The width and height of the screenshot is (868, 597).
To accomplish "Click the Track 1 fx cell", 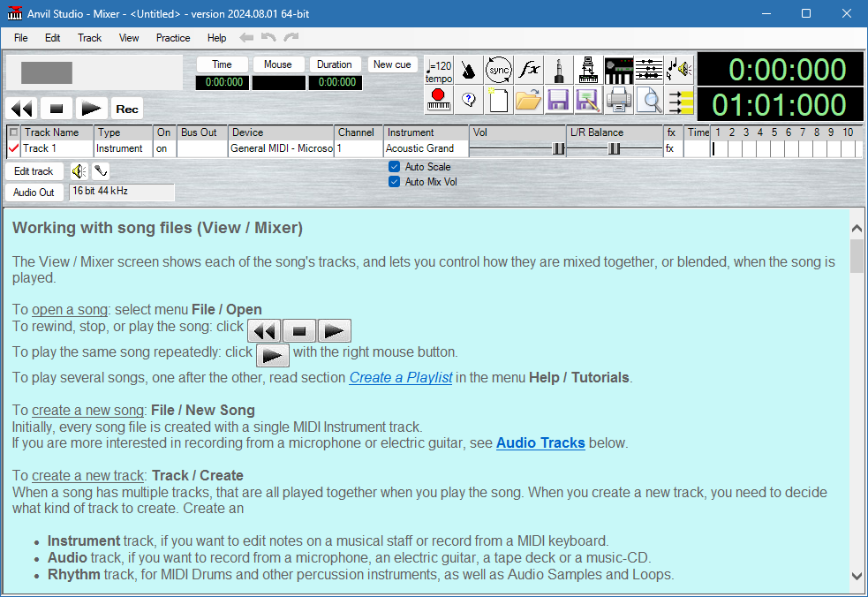I will click(672, 148).
